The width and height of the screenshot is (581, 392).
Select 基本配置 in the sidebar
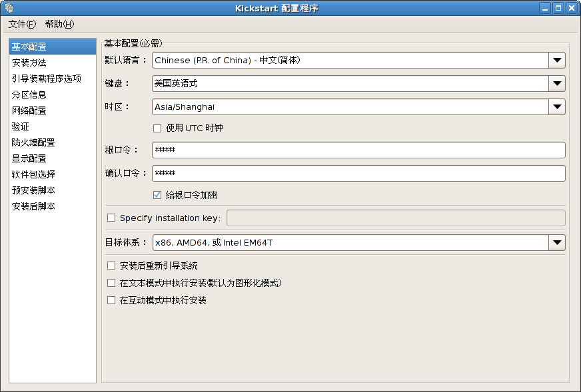[53, 47]
